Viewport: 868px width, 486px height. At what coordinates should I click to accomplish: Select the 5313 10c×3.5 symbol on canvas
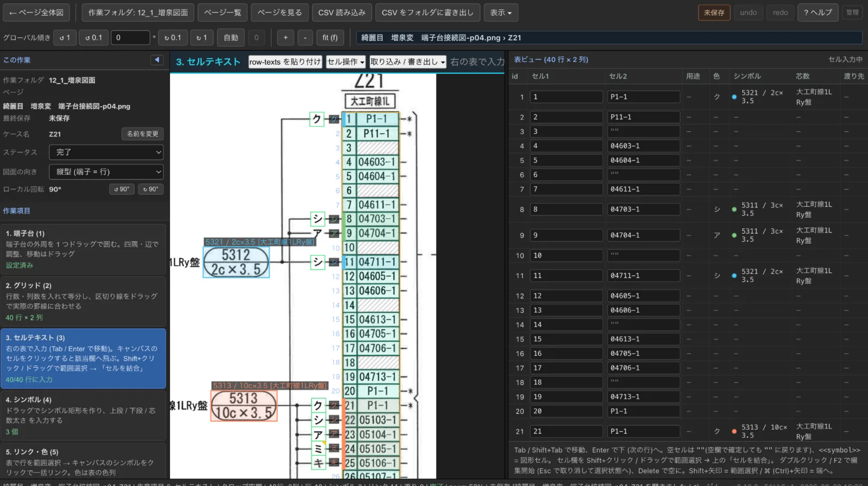244,406
